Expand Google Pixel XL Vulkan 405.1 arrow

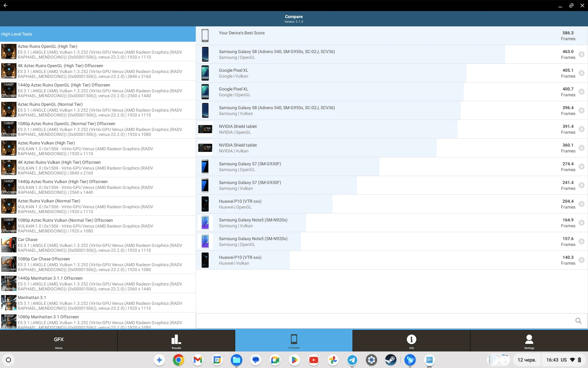581,73
